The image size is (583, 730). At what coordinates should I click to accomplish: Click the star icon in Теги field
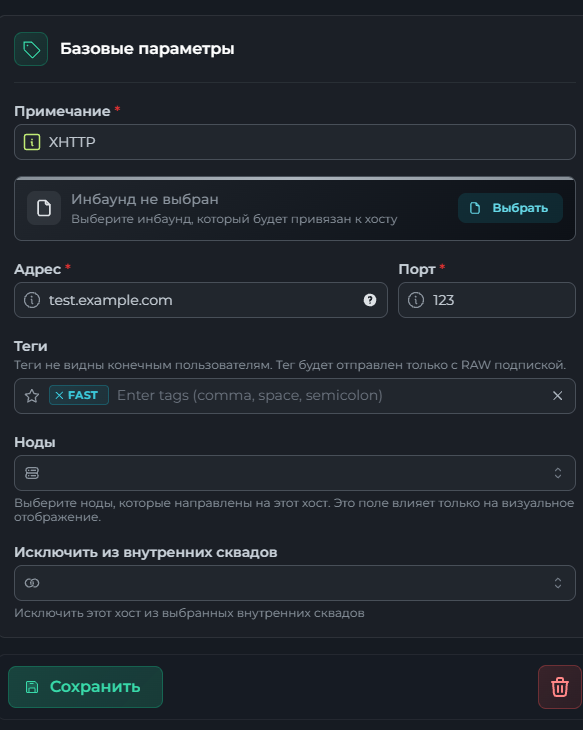click(32, 396)
